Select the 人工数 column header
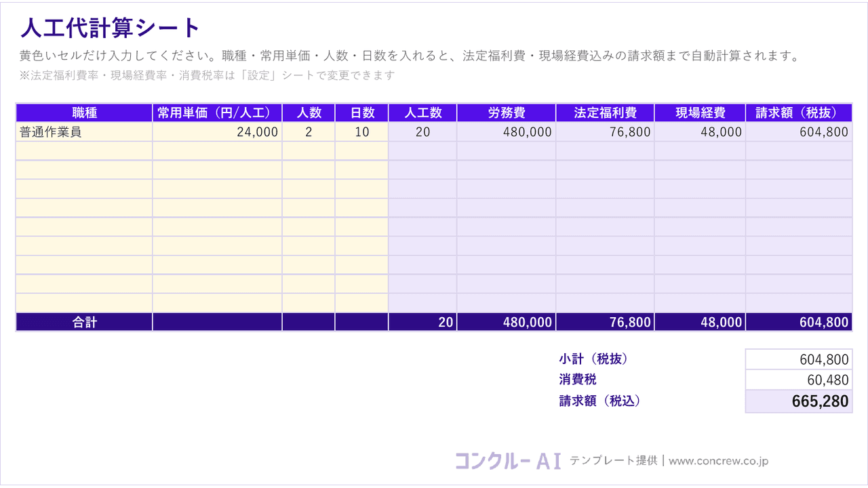The image size is (868, 488). point(422,113)
